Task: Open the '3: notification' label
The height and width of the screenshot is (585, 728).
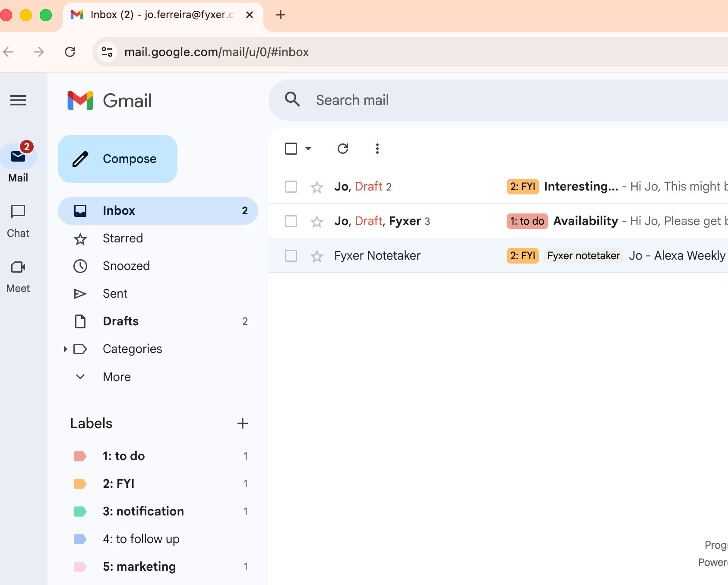Action: [158, 512]
